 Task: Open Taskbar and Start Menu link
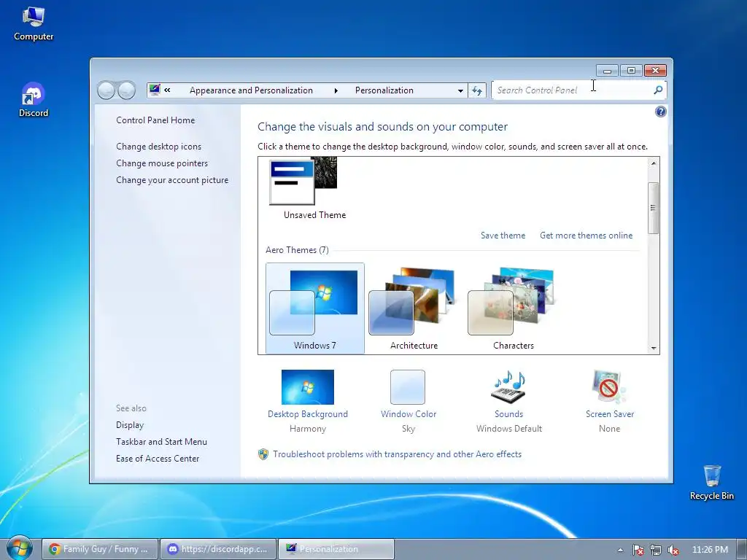(x=161, y=441)
